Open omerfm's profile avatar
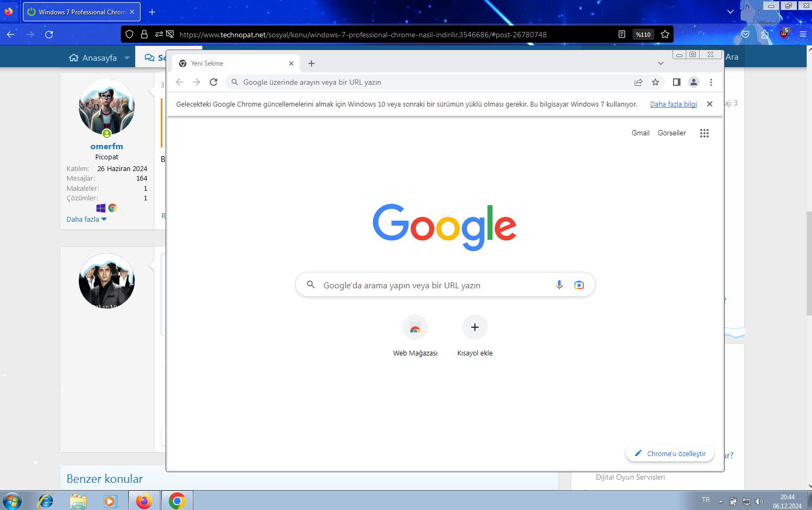 coord(106,107)
